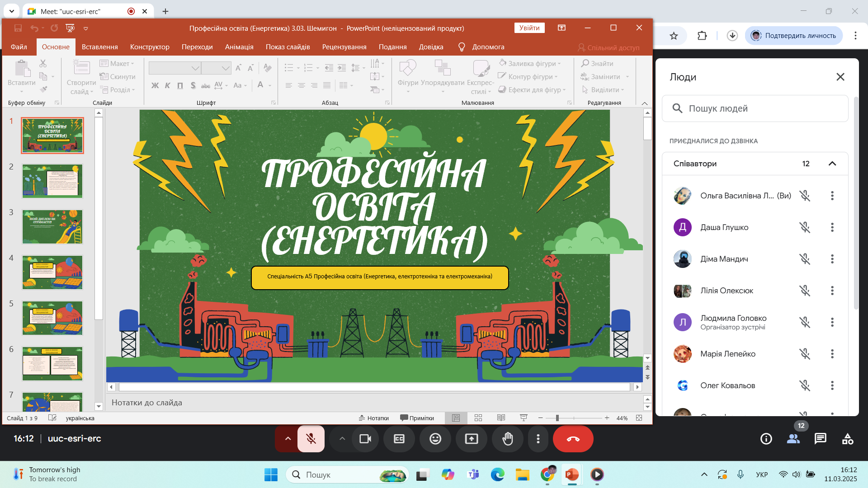The height and width of the screenshot is (488, 868).
Task: Switch to the Показ слайдів tab
Action: 288,47
